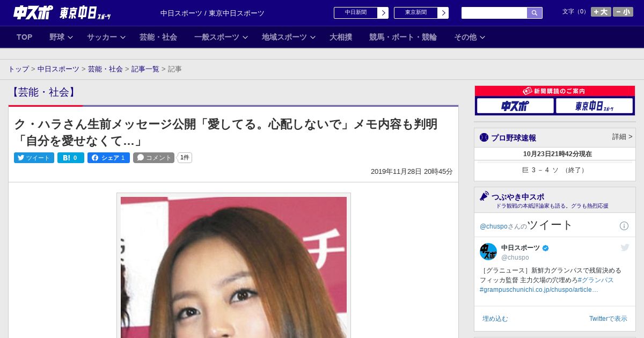644x338 pixels.
Task: Click the Hatena bookmark B! button
Action: point(71,158)
